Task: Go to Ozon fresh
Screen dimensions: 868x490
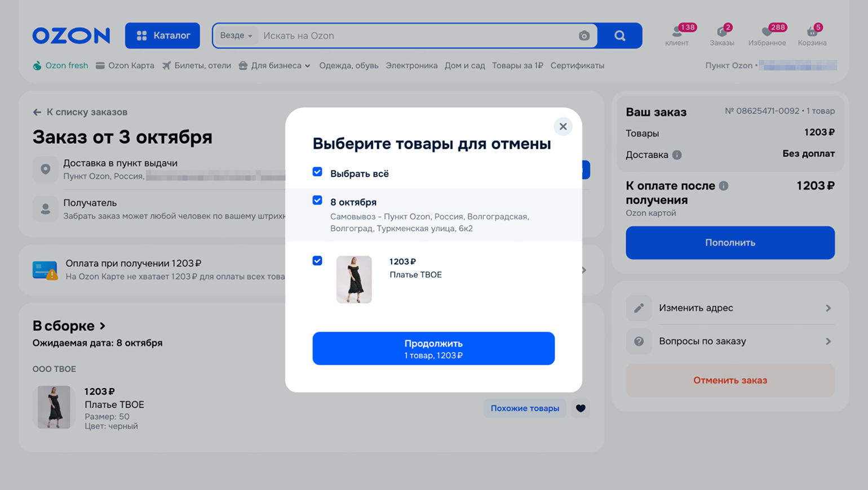Action: point(60,65)
